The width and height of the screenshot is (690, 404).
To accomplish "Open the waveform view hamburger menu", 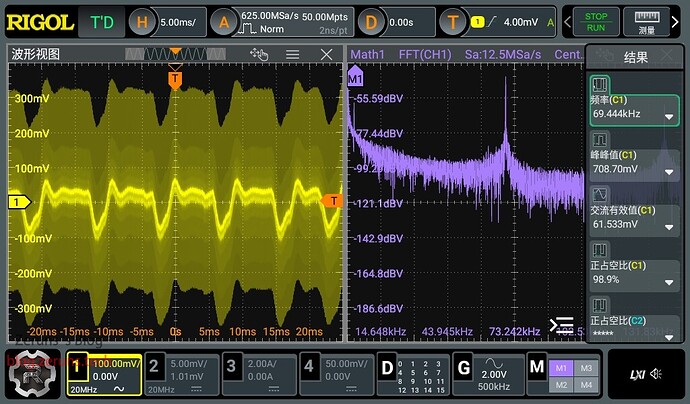I will click(x=293, y=55).
